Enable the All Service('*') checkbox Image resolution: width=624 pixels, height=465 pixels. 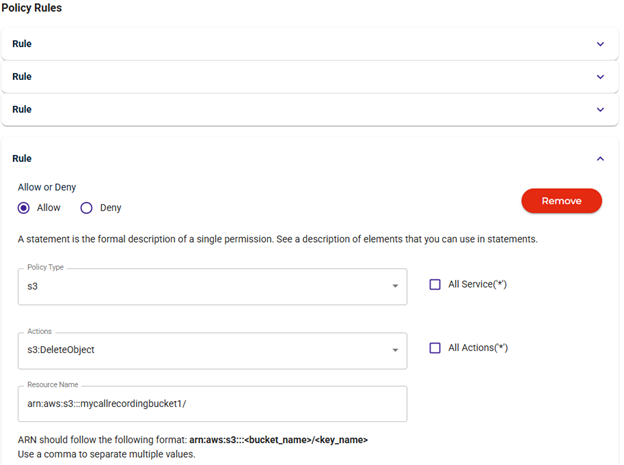(x=435, y=284)
